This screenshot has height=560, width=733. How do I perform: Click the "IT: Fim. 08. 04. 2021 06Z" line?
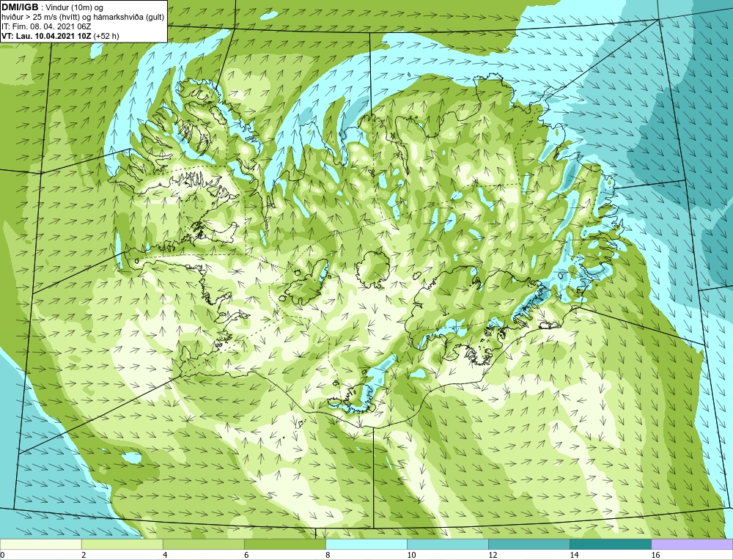(46, 26)
